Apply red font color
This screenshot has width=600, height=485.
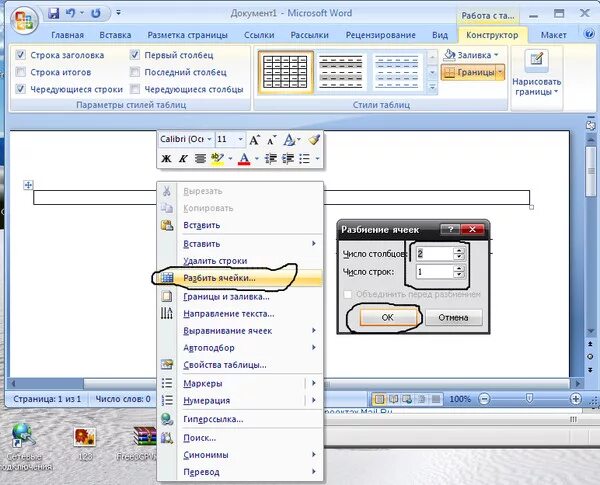[244, 158]
